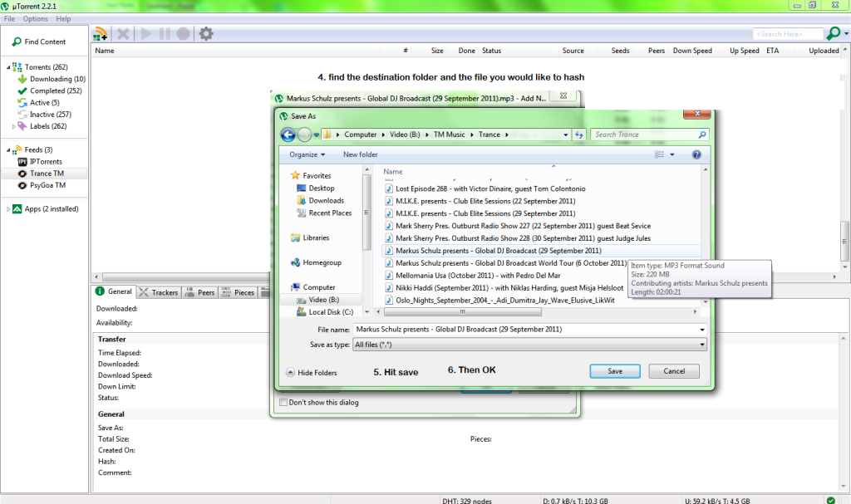Open the address bar previous locations dropdown

(x=565, y=135)
